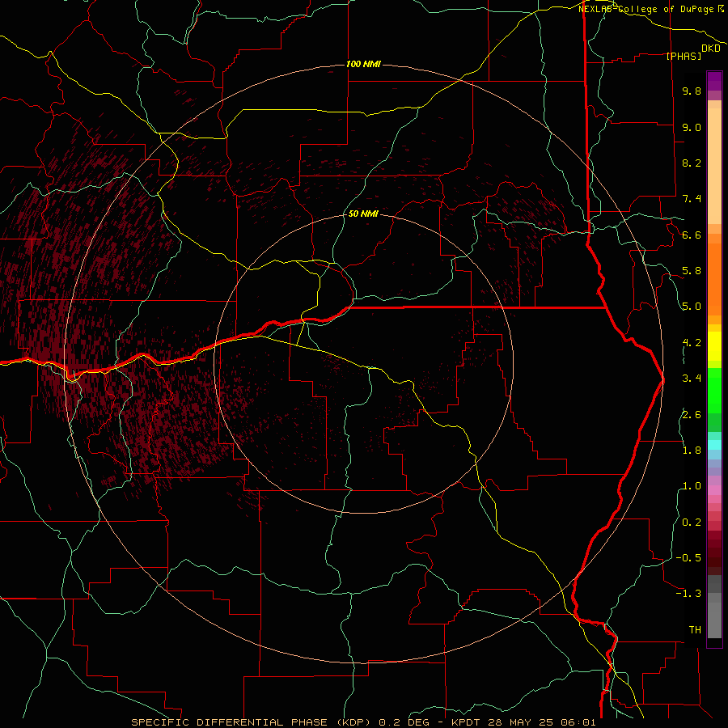This screenshot has width=728, height=728.
Task: Click the TH threshold label on the scale
Action: pyautogui.click(x=695, y=630)
